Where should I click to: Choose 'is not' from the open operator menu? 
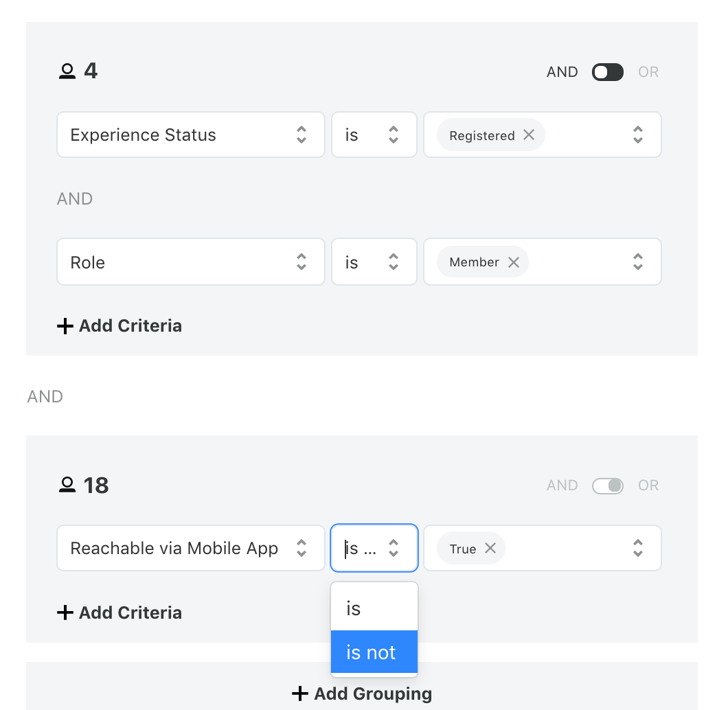pos(374,652)
